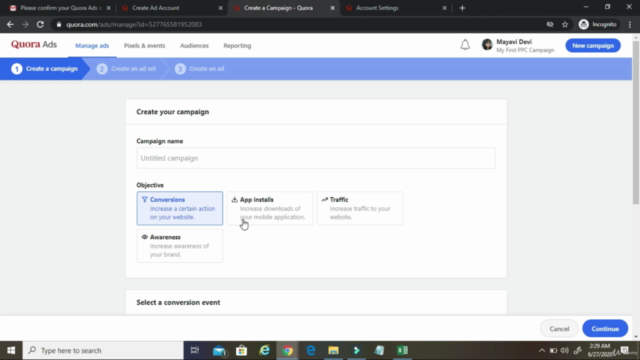Viewport: 640px width, 360px height.
Task: Open the notifications bell
Action: (465, 45)
